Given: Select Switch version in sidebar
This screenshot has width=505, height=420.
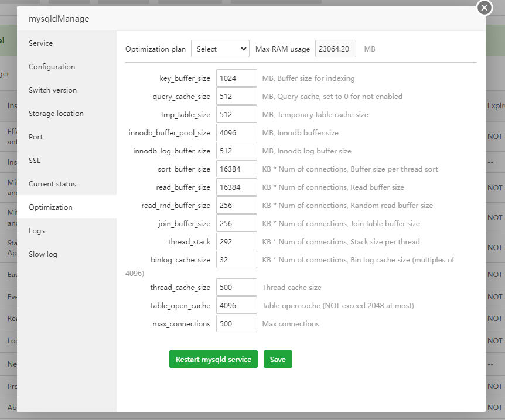Looking at the screenshot, I should pos(53,90).
